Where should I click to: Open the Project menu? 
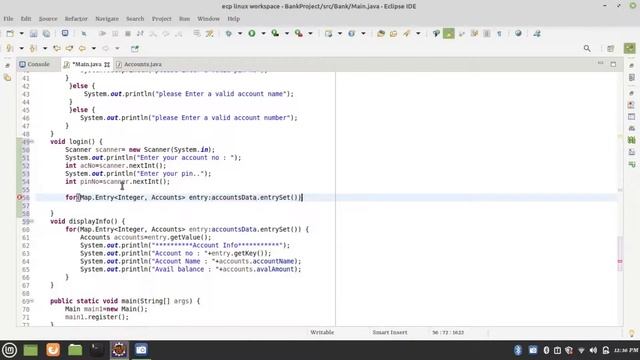click(162, 19)
